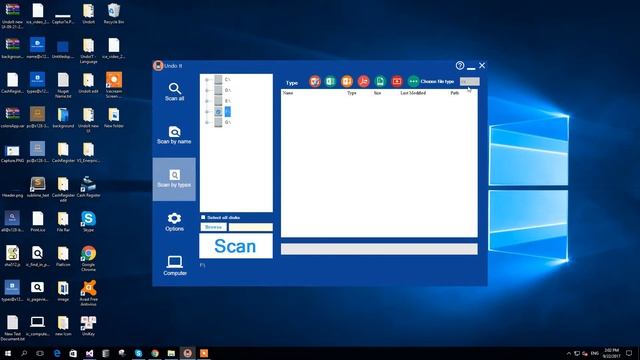
Task: Filter by orange PowerPoint type icon
Action: click(x=347, y=82)
